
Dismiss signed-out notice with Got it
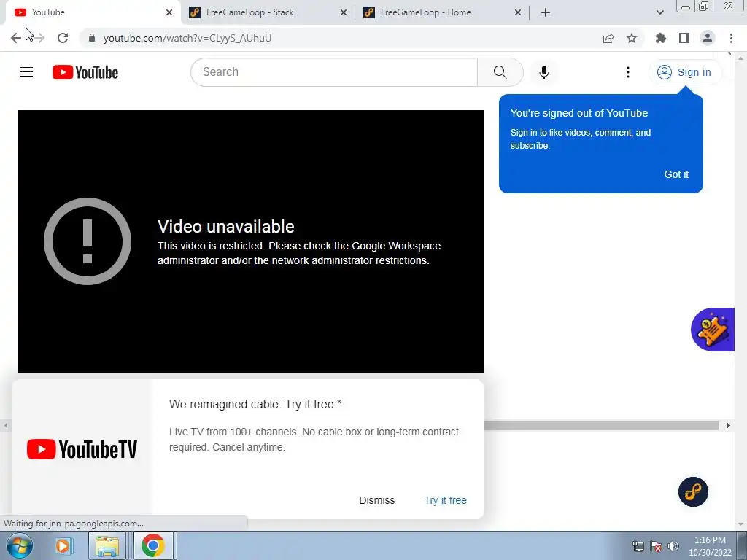pos(676,174)
